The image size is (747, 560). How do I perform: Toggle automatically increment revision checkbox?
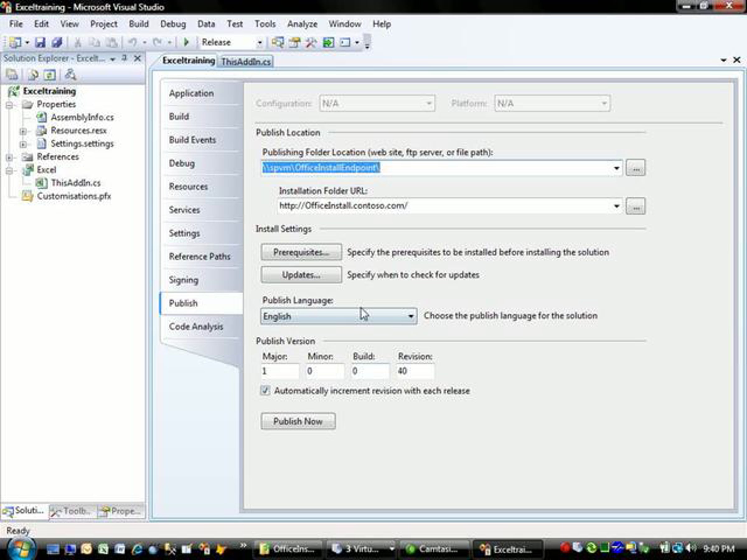pyautogui.click(x=265, y=390)
